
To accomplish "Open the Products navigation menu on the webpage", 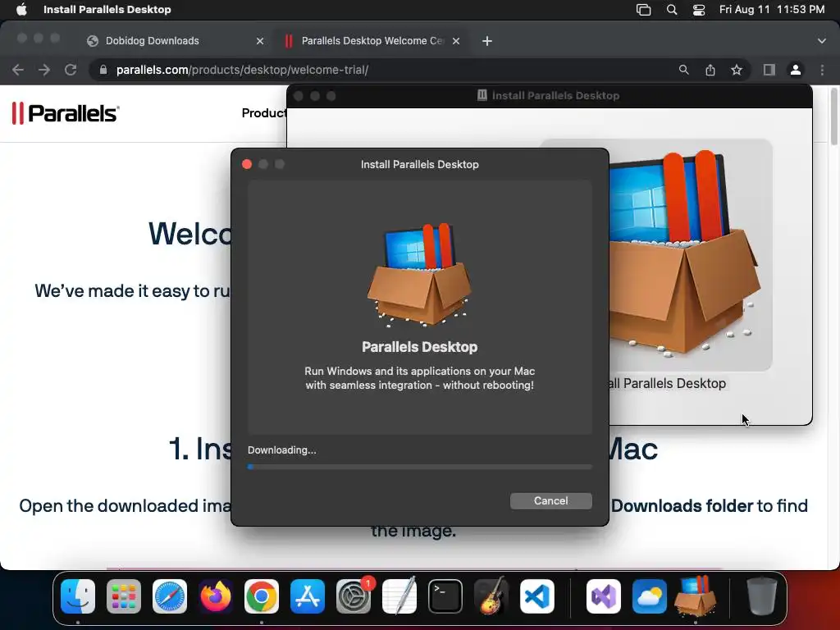I will (x=263, y=113).
